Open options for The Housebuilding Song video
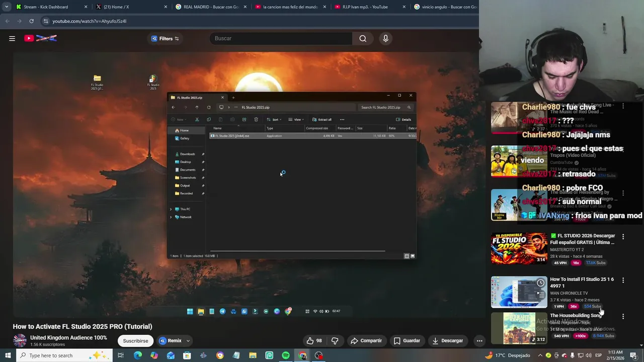This screenshot has height=362, width=644. point(623,316)
